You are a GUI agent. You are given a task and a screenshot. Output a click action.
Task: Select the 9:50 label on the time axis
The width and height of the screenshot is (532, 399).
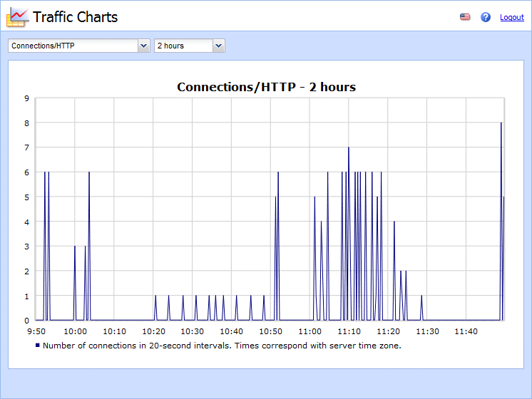click(x=36, y=332)
